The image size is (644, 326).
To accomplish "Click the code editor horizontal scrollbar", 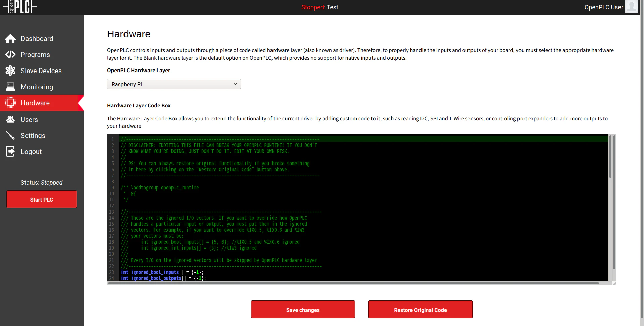I will [x=353, y=283].
